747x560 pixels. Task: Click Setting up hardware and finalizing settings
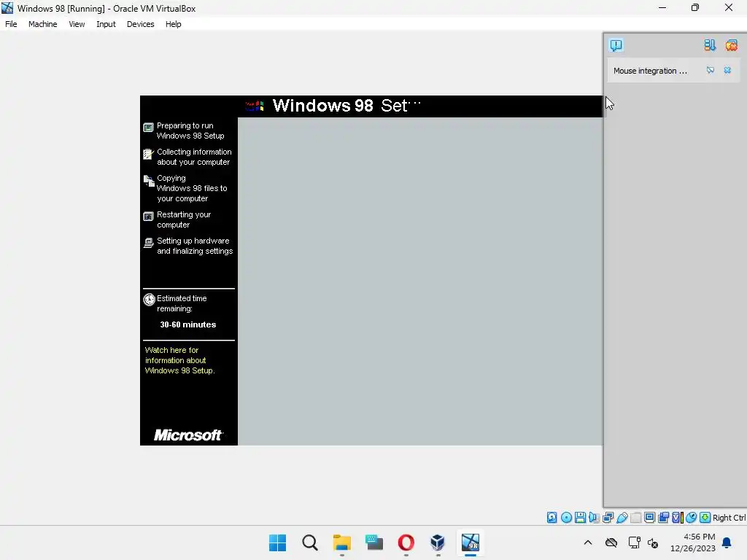pyautogui.click(x=194, y=246)
